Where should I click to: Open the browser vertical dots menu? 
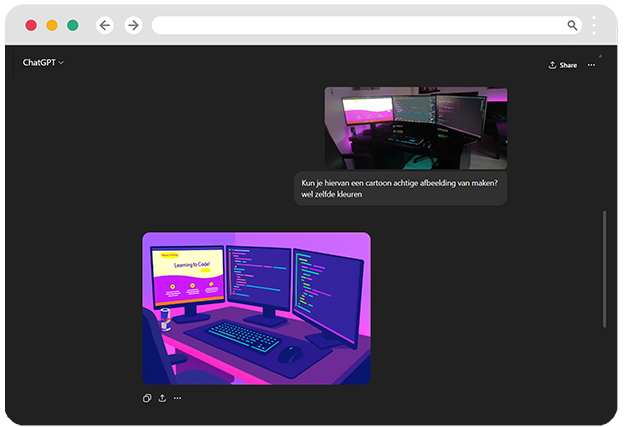(594, 25)
